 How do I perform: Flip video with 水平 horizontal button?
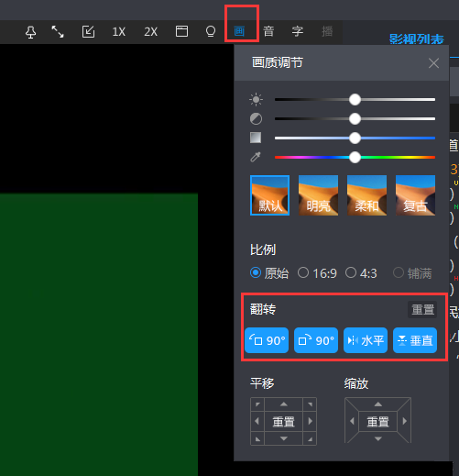pos(366,340)
